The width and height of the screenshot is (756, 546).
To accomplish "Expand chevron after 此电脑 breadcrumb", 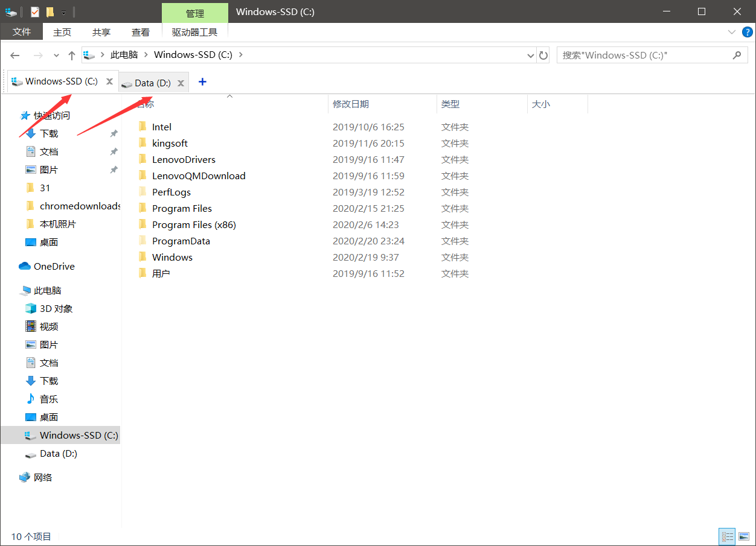I will click(x=146, y=55).
